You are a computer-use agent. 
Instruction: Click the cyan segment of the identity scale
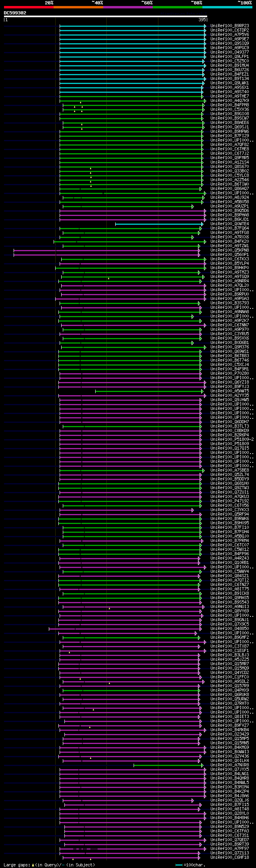click(x=227, y=7)
